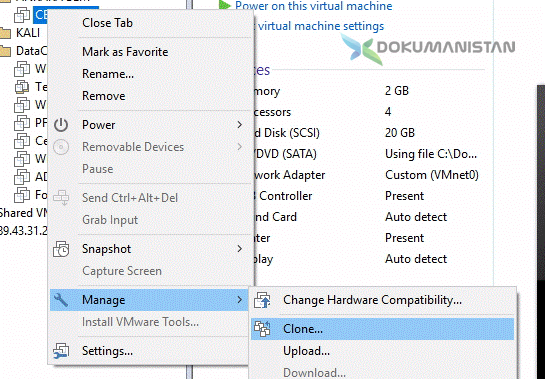545x379 pixels.
Task: Open the Snapshot menu entry
Action: click(x=106, y=249)
